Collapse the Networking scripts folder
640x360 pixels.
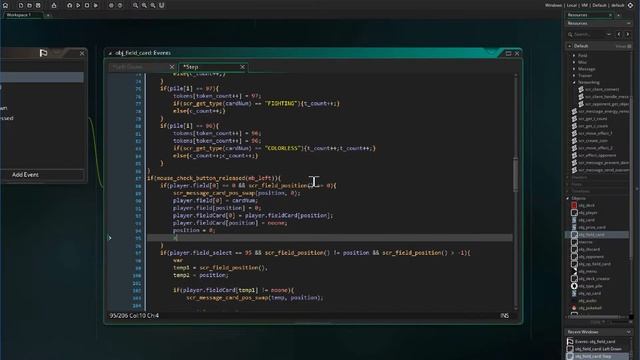[x=574, y=82]
